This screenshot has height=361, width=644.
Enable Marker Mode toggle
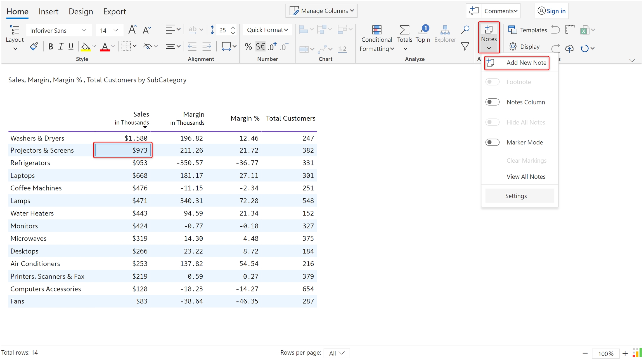pyautogui.click(x=493, y=142)
